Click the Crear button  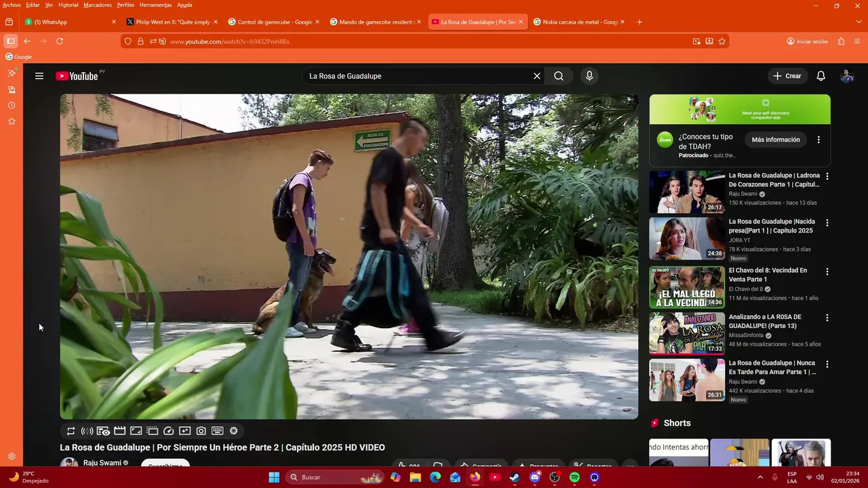[x=787, y=76]
